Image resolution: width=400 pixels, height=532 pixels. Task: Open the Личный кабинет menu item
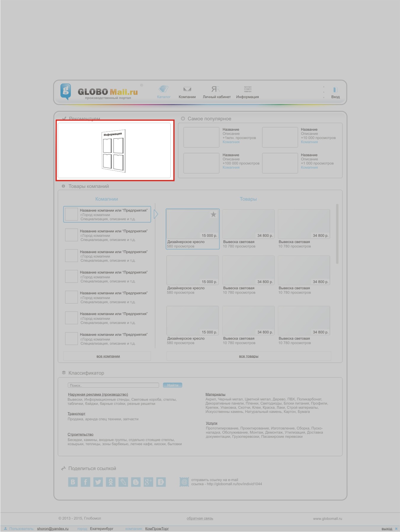pos(216,92)
